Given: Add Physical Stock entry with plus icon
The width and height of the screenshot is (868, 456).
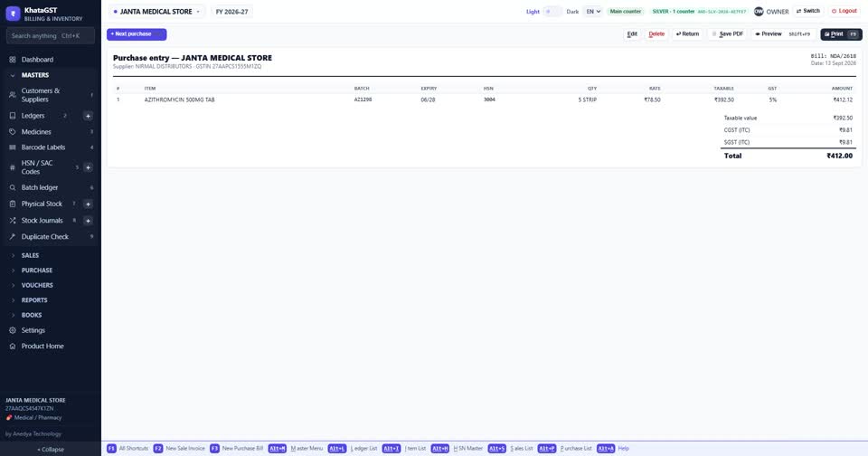Looking at the screenshot, I should [88, 204].
